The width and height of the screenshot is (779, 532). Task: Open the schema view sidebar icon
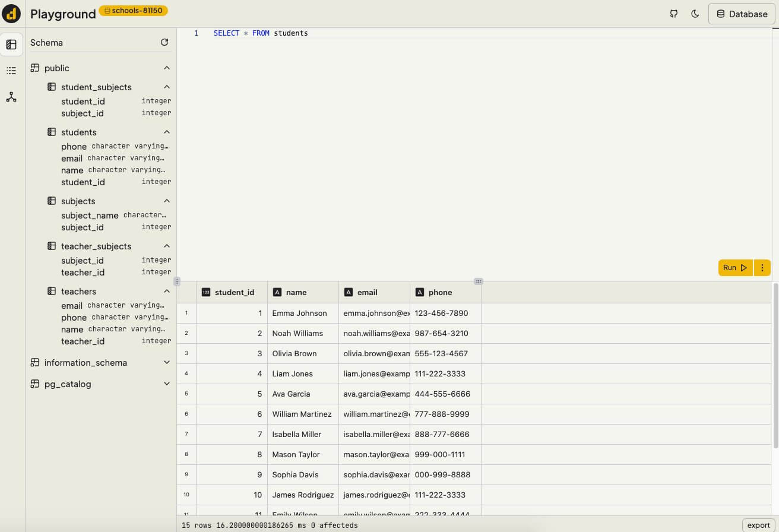11,45
